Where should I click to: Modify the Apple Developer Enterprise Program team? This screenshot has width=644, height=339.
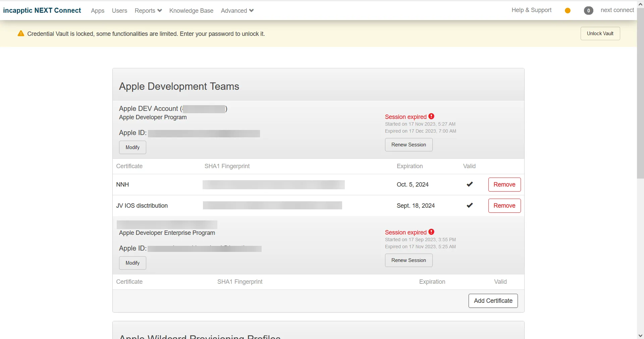(x=132, y=263)
